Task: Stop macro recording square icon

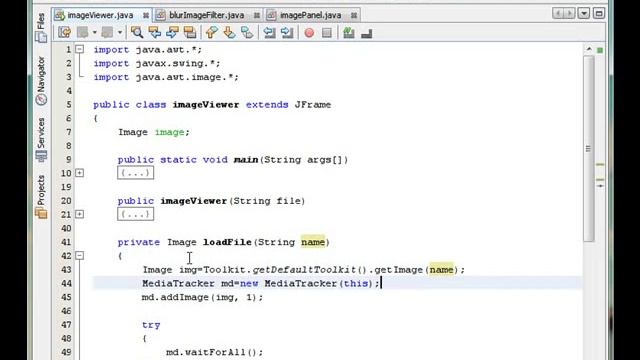Action: click(327, 33)
